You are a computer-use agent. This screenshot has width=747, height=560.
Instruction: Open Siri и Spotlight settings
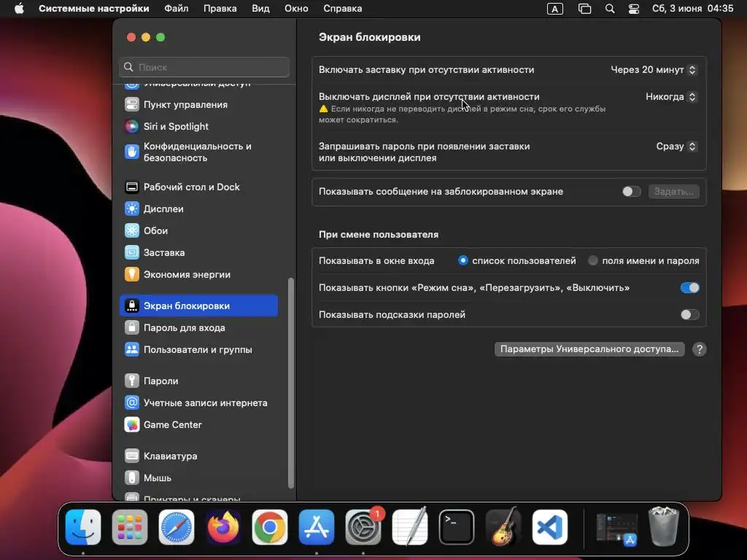pos(198,126)
